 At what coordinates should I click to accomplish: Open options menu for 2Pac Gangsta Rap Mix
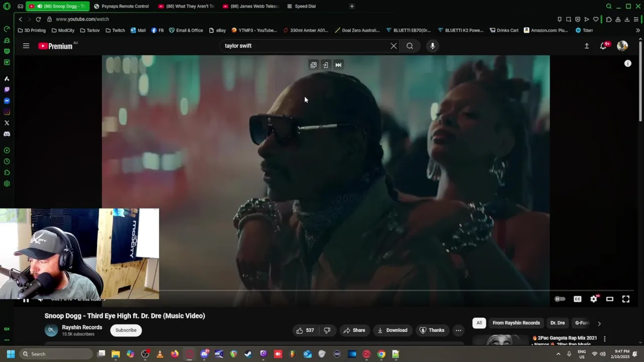tap(605, 339)
